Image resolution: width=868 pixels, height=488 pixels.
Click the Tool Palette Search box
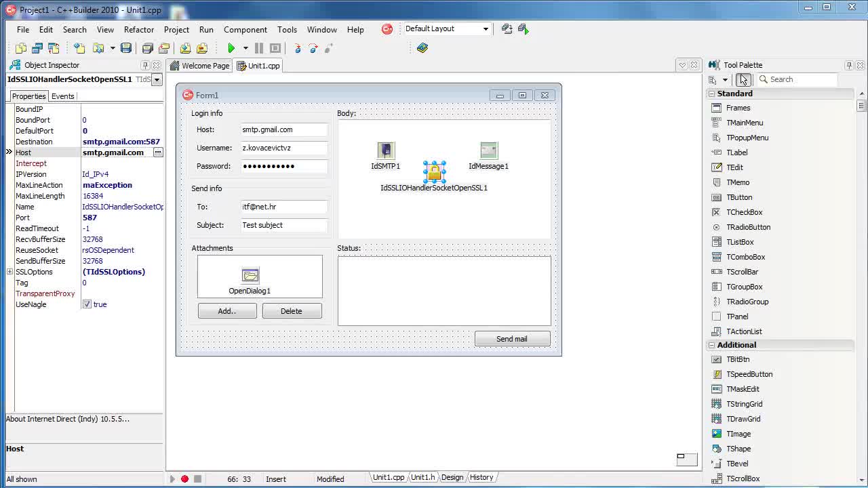coord(797,79)
